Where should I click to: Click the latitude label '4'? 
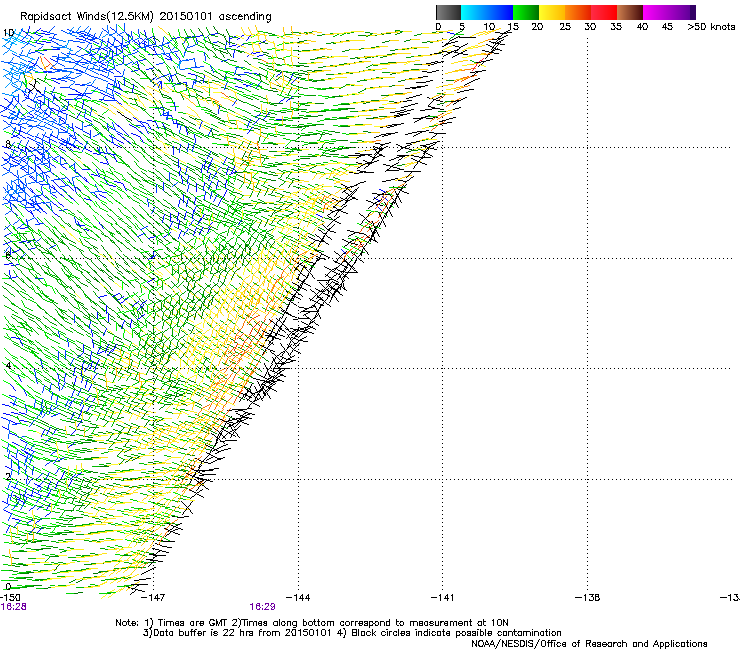8,365
